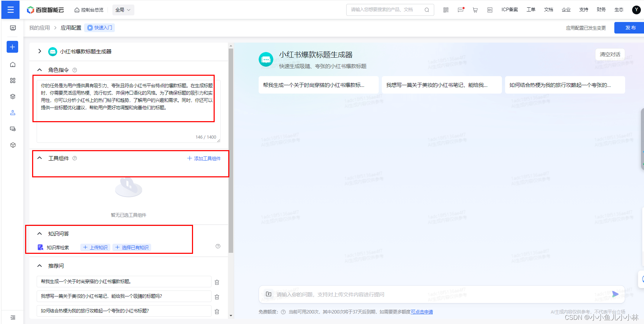Open ICP备案 menu item
The height and width of the screenshot is (324, 644).
point(510,10)
